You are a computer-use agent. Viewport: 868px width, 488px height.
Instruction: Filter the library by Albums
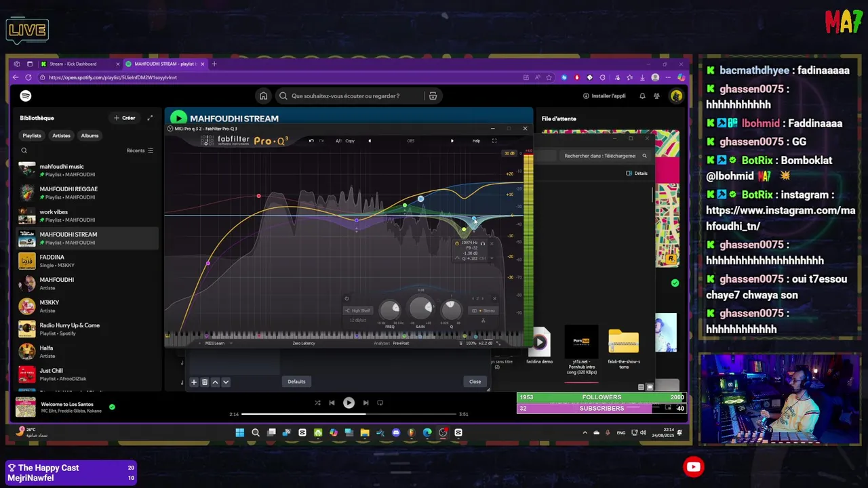(x=90, y=136)
